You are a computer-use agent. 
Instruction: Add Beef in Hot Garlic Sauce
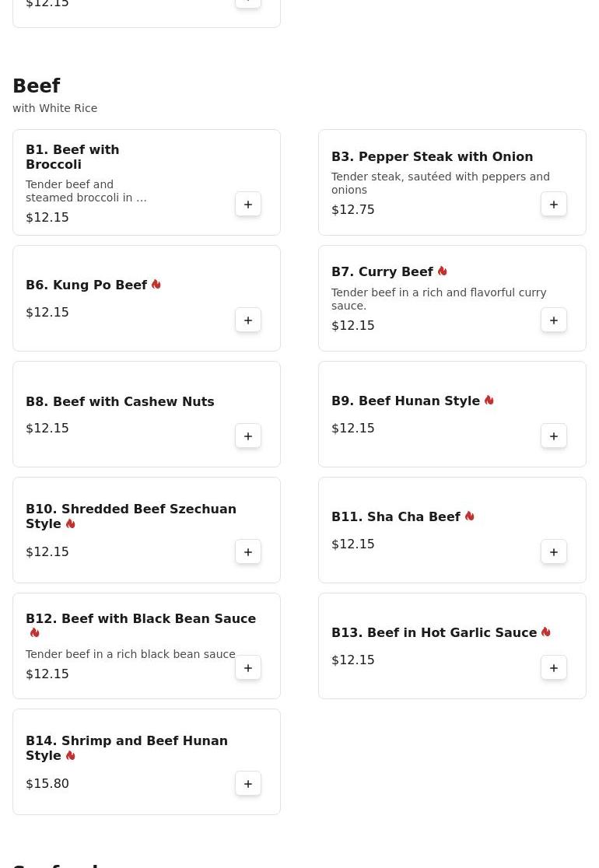554,668
